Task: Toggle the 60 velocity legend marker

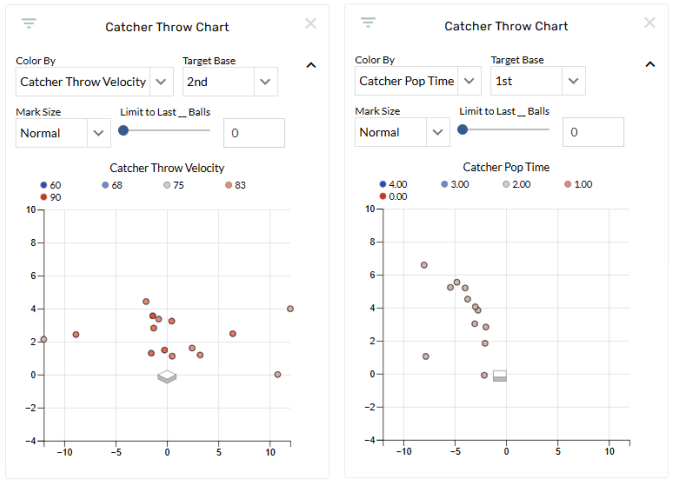Action: tap(44, 186)
